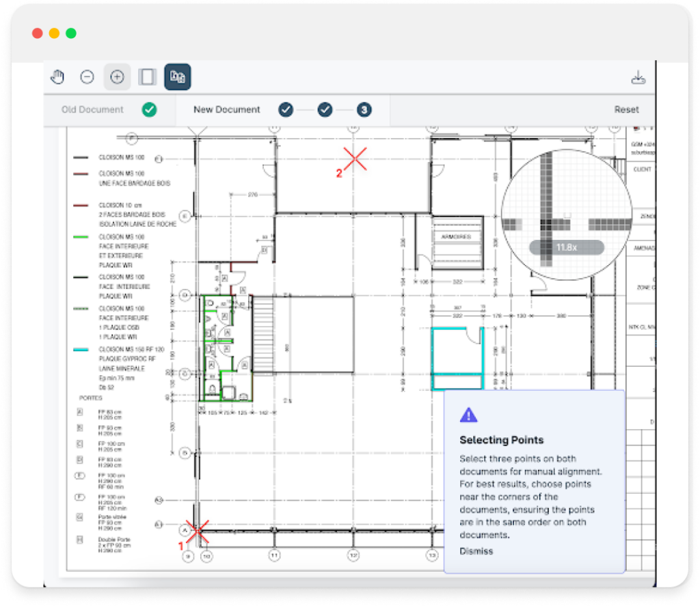Select the hand pan tool
Viewport: 700px width, 606px height.
[57, 77]
